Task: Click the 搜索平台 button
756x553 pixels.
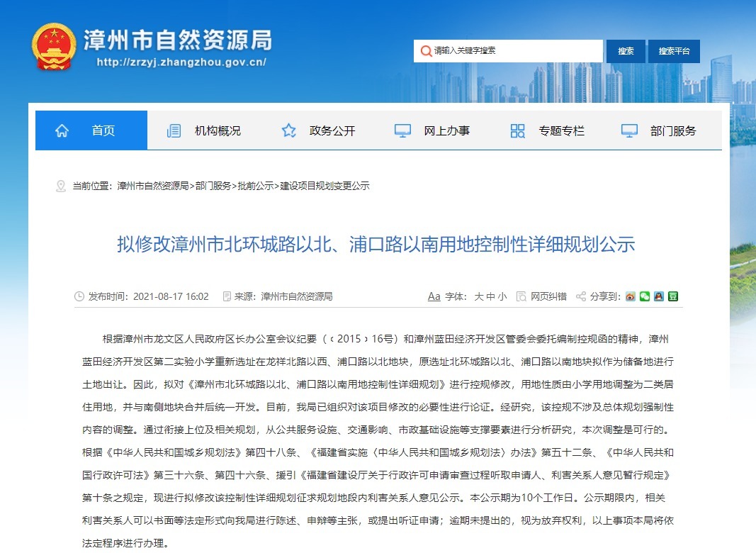Action: pyautogui.click(x=674, y=51)
